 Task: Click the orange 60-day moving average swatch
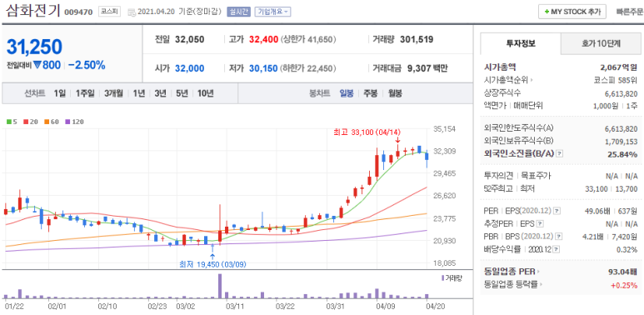(x=47, y=122)
